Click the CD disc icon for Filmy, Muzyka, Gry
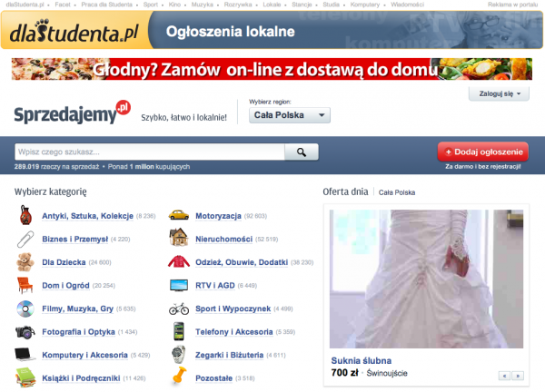Image resolution: width=545 pixels, height=392 pixels. [25, 309]
